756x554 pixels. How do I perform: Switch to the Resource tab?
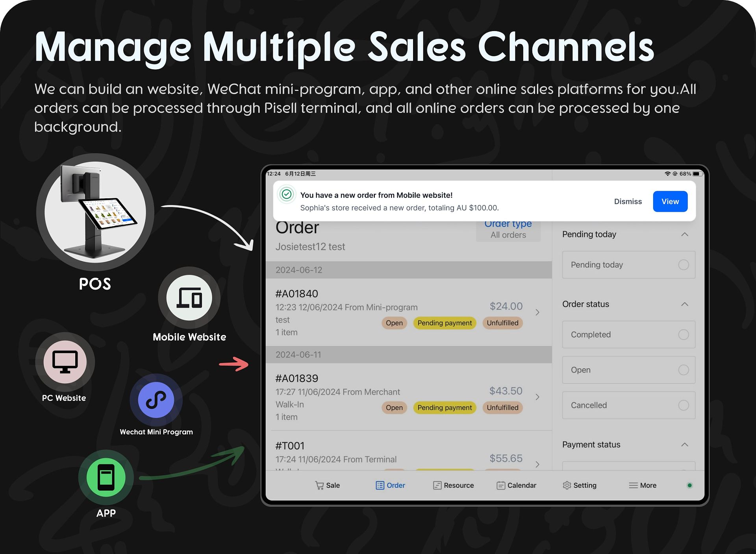(x=453, y=486)
